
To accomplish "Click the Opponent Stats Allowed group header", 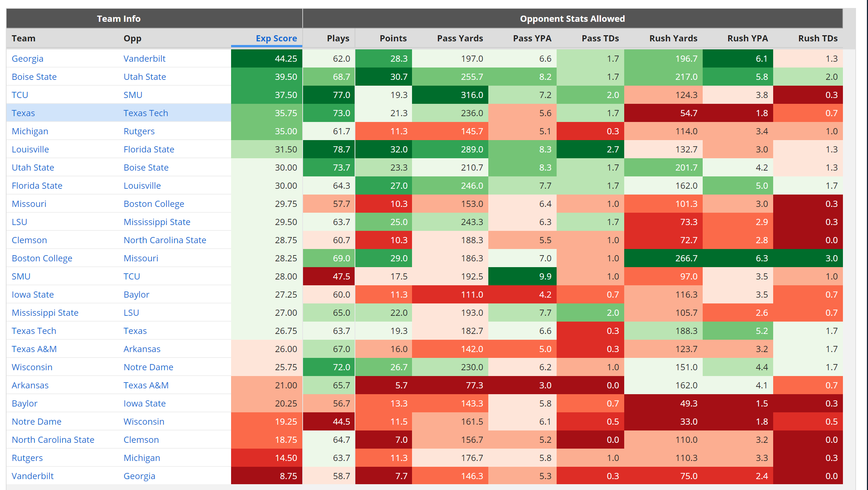I will (x=573, y=19).
